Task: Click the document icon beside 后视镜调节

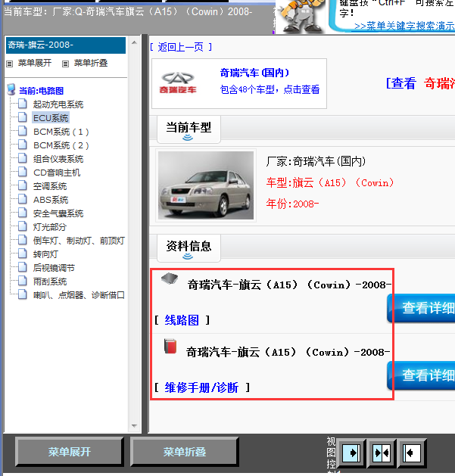Action: [x=23, y=267]
